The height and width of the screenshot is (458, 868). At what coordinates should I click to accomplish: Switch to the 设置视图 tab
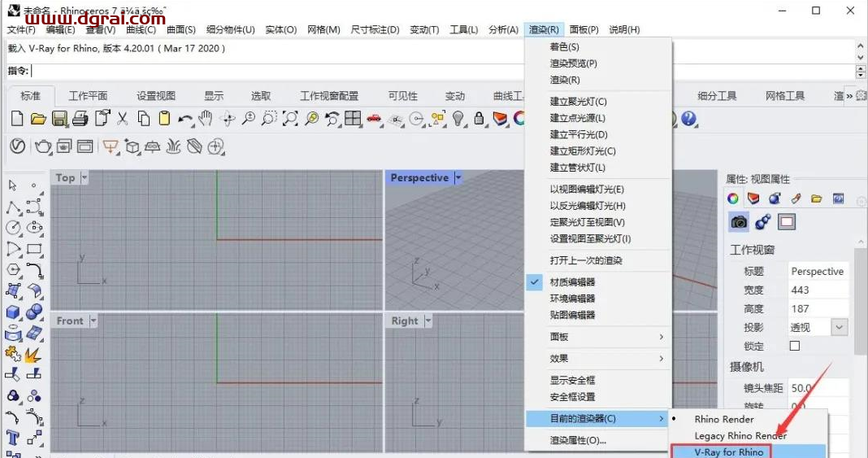click(x=156, y=96)
